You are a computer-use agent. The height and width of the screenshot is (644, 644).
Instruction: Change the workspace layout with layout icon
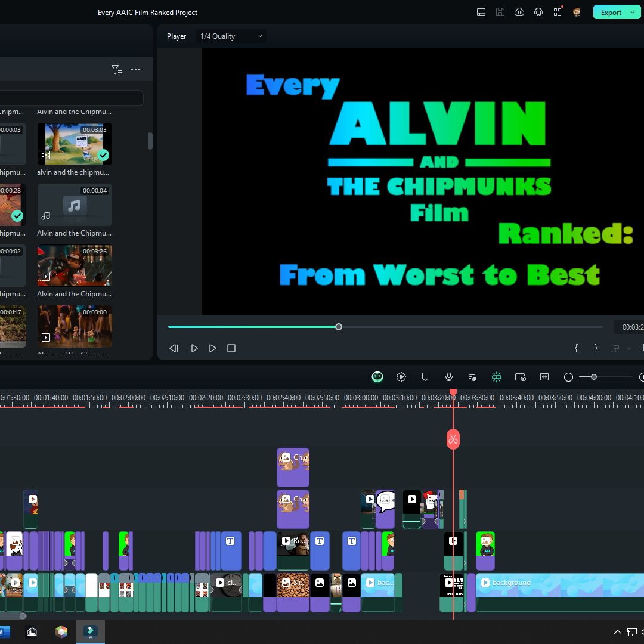tap(481, 12)
